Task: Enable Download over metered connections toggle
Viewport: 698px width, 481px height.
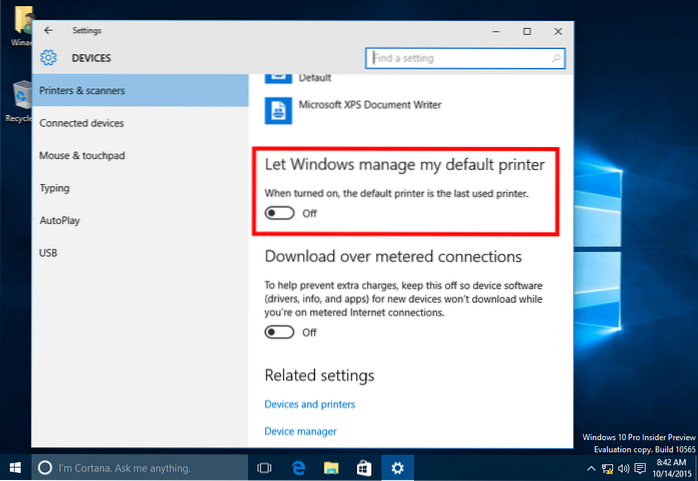Action: [280, 332]
